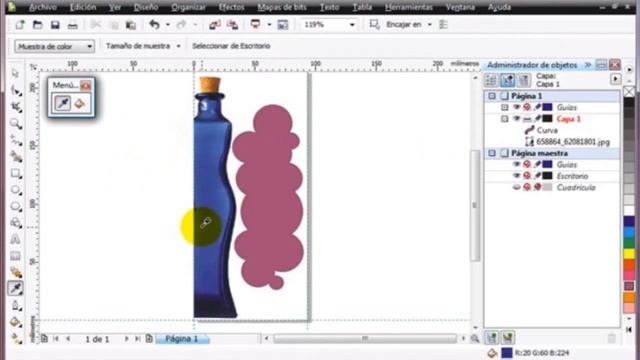Image resolution: width=640 pixels, height=360 pixels.
Task: Choose Eyedropper in floating Menú flyout
Action: (62, 103)
